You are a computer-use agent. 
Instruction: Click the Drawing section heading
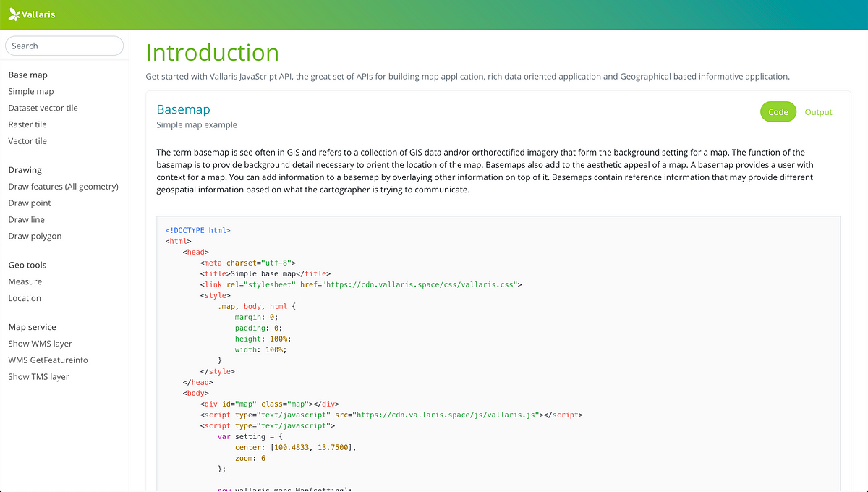click(x=25, y=170)
